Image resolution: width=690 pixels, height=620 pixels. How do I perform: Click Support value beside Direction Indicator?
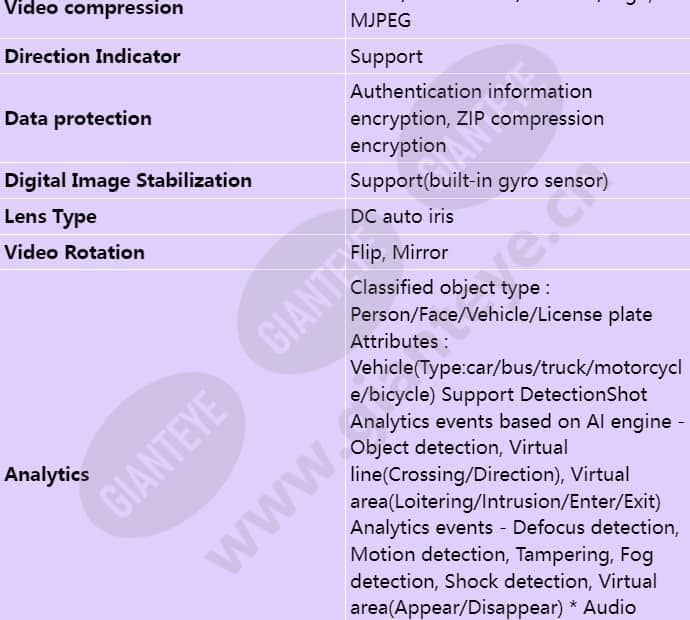386,57
